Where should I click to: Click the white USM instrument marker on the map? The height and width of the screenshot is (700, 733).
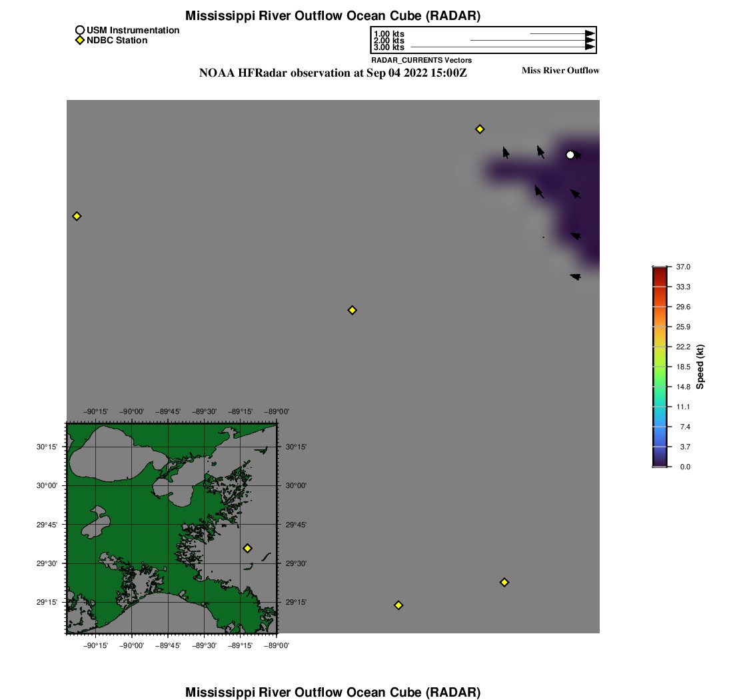click(x=570, y=155)
